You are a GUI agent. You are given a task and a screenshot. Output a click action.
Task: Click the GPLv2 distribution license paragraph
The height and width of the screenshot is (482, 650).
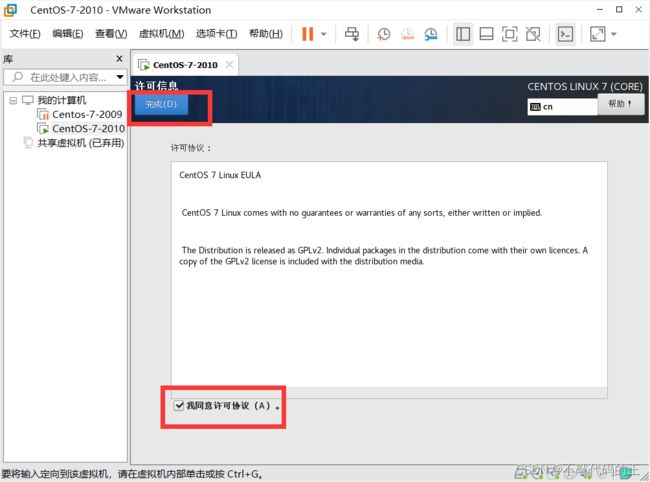(383, 256)
